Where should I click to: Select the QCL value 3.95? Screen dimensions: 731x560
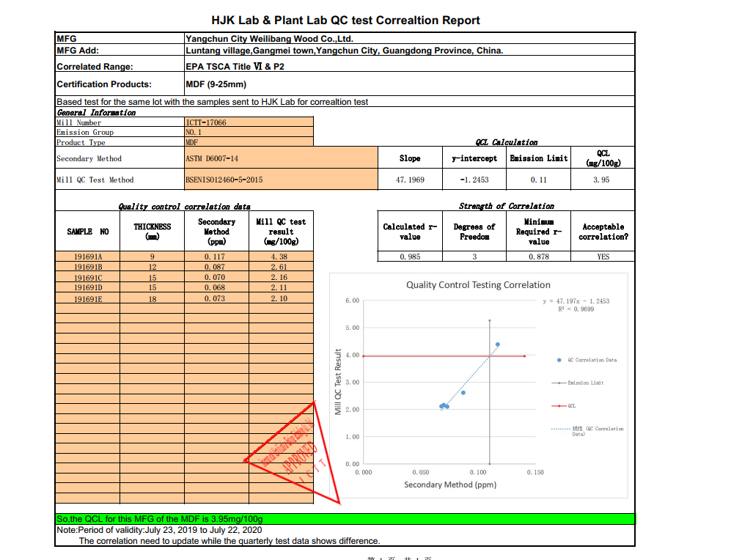602,180
